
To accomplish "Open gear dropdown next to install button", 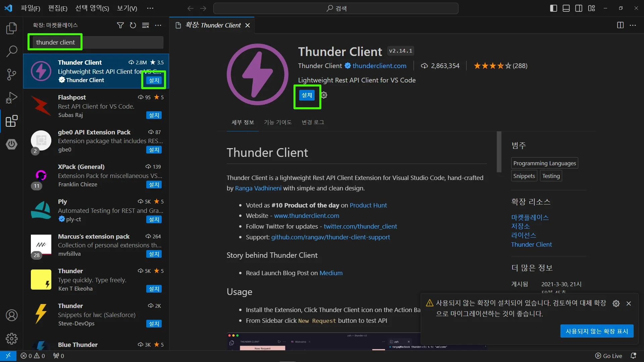I will [324, 95].
